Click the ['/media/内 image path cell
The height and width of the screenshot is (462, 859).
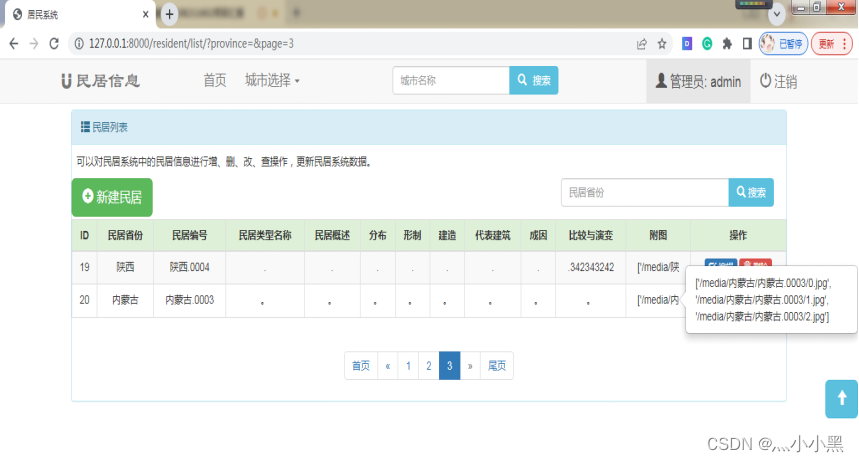658,300
